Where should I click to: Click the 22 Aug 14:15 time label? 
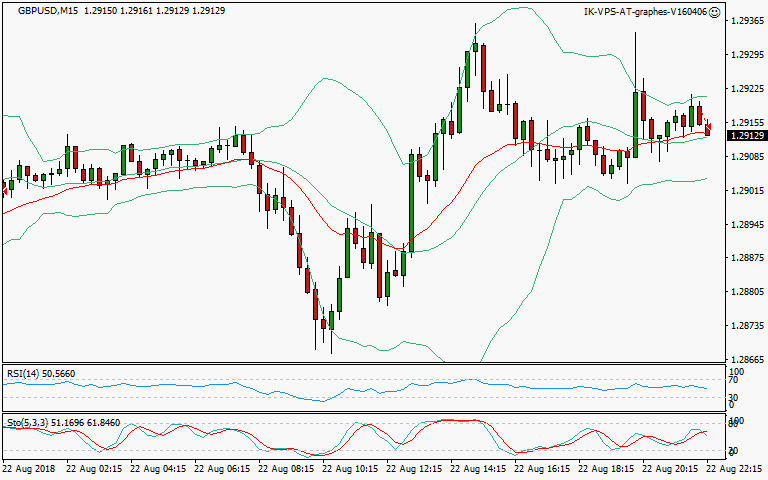(478, 469)
